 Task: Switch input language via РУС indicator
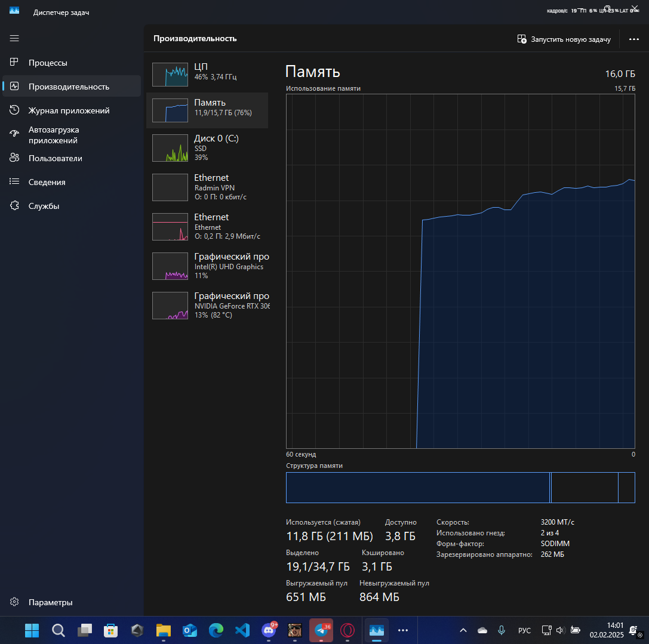click(x=524, y=630)
